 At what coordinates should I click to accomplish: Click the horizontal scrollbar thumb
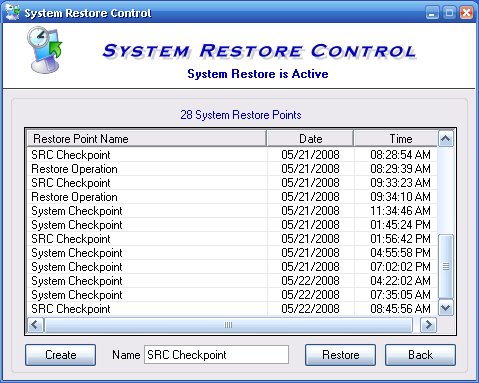[x=228, y=325]
